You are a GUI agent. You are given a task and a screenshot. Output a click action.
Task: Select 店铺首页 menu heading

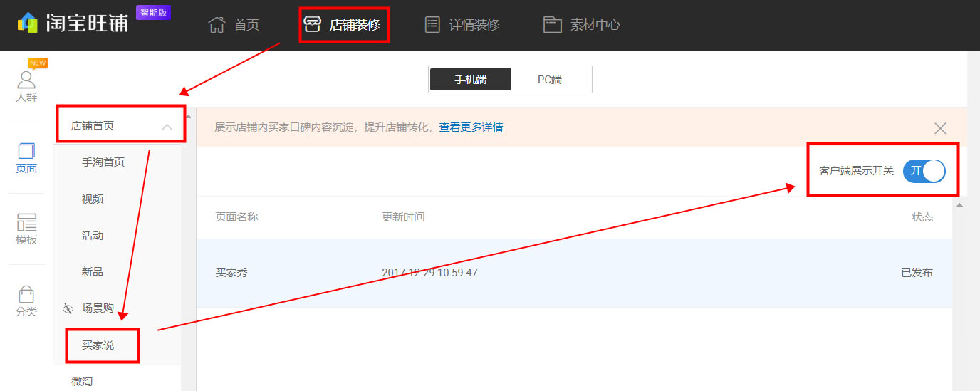[93, 126]
